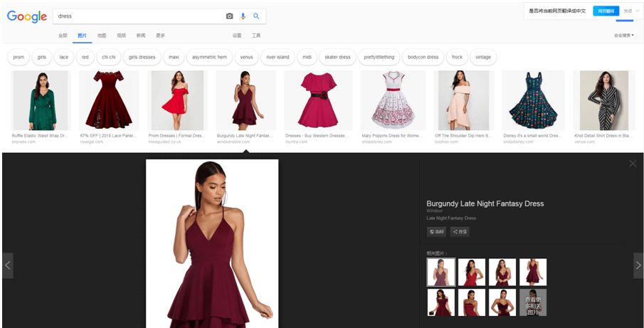Click the blue translate page button

606,11
